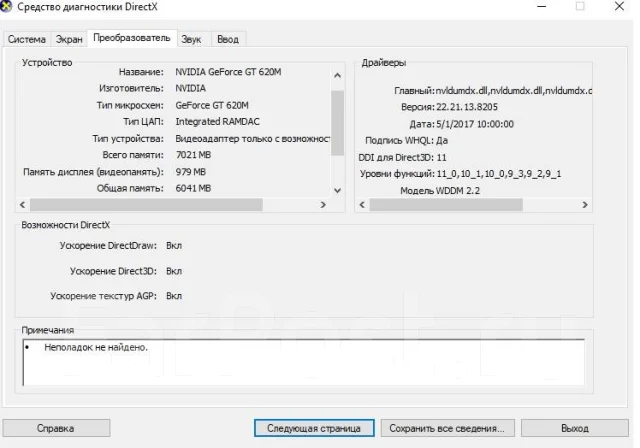Click device panel scroll right arrow
The width and height of the screenshot is (640, 448).
[323, 204]
